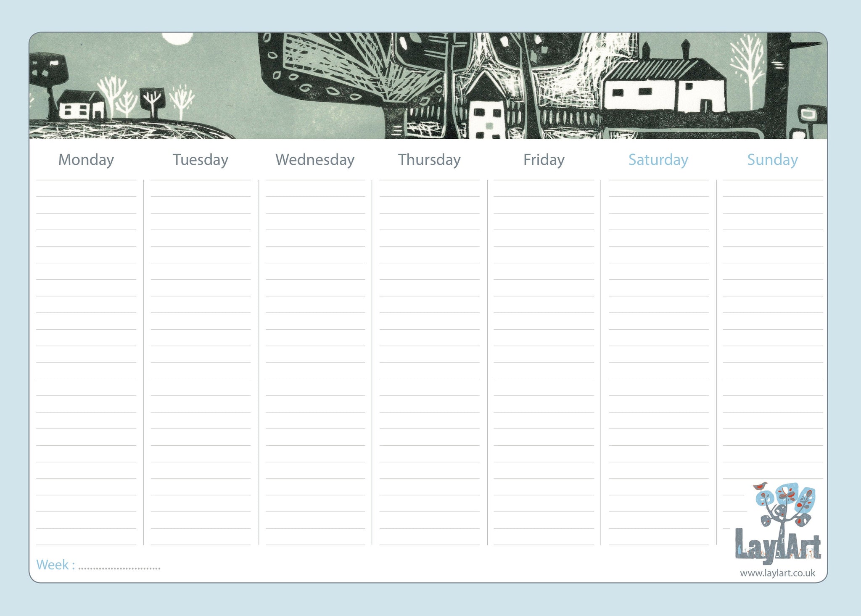861x616 pixels.
Task: Click the linocut landscape banner image
Action: 428,86
